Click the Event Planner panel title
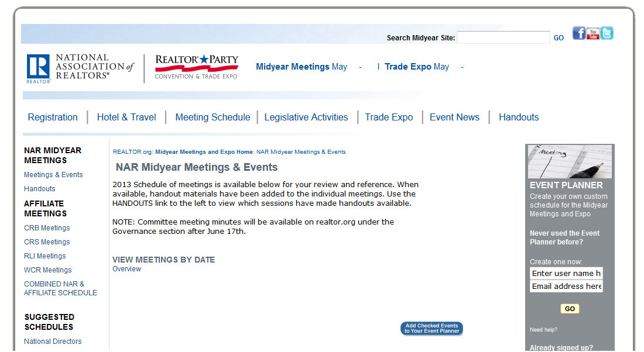This screenshot has width=644, height=352. [x=566, y=185]
